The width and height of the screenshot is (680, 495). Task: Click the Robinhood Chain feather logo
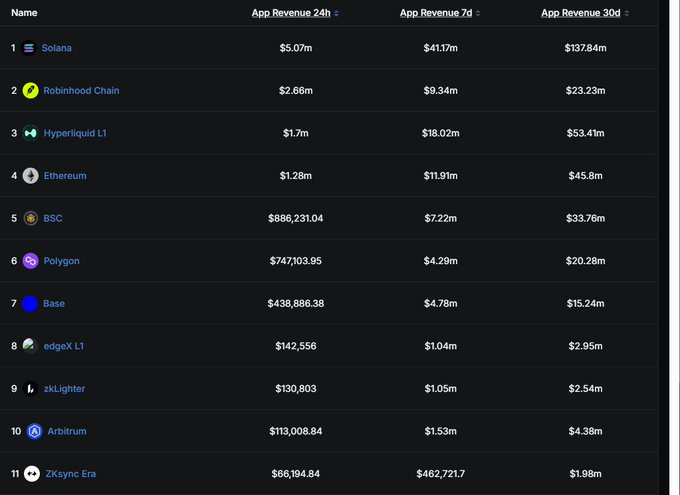click(30, 91)
